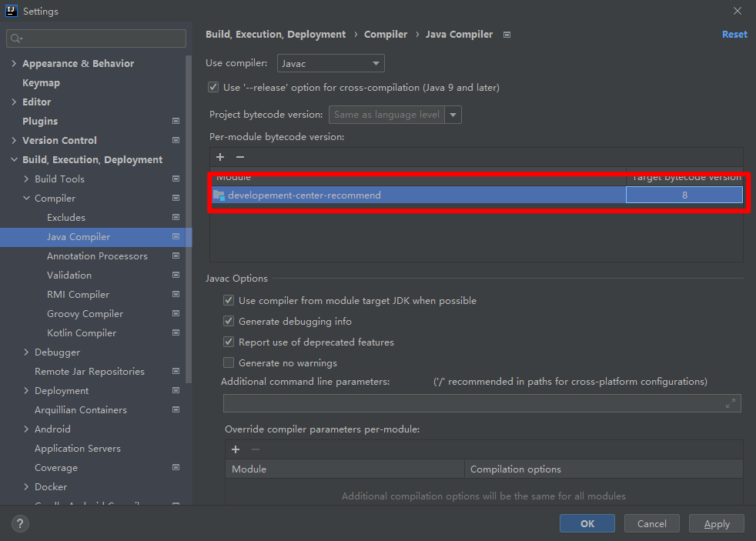
Task: Click the Apply button
Action: (x=717, y=523)
